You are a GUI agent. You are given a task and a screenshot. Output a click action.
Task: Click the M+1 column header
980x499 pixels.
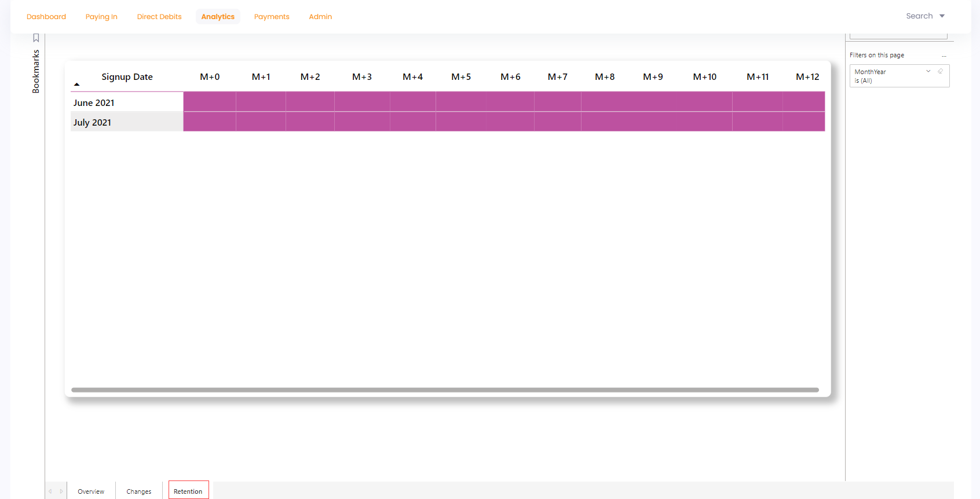261,77
